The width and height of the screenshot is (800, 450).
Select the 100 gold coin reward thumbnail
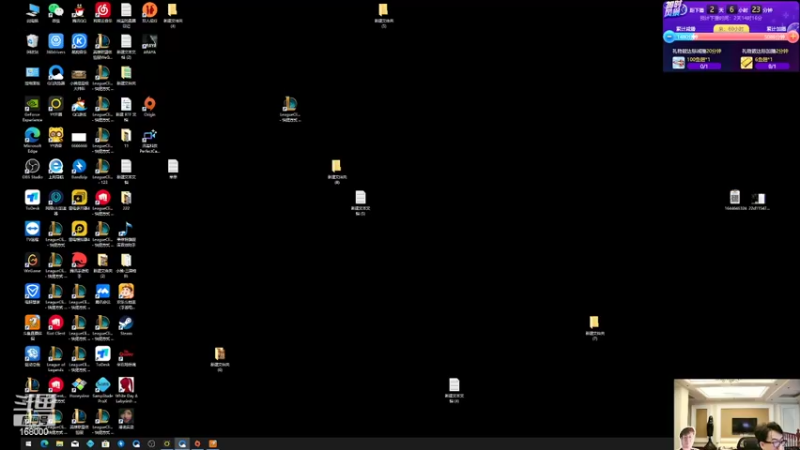[x=678, y=62]
